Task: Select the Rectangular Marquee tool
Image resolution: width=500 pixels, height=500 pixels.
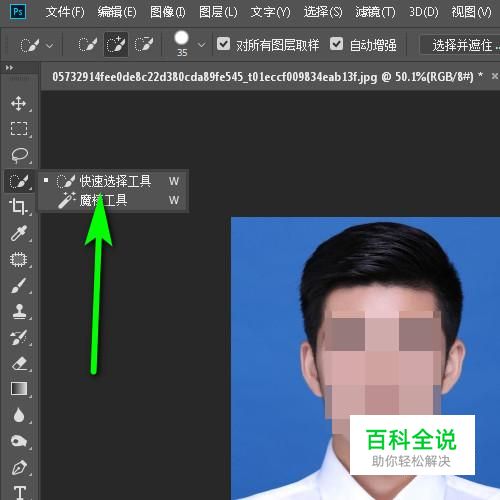Action: click(19, 129)
